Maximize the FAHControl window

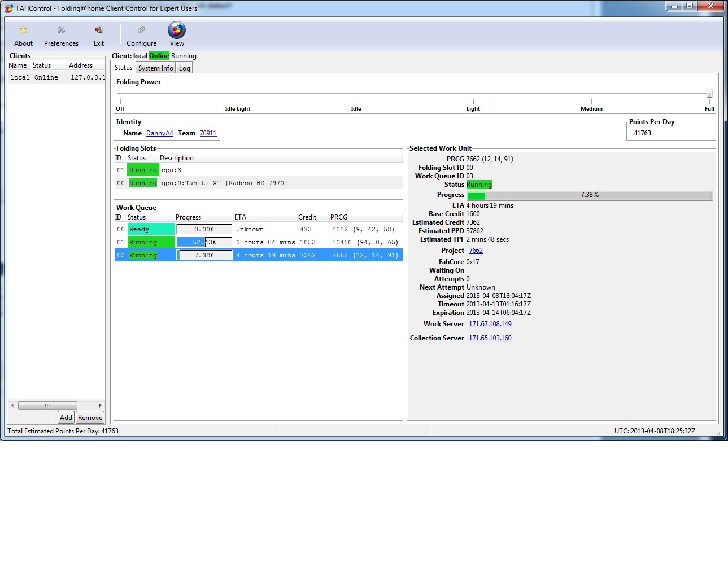click(690, 6)
